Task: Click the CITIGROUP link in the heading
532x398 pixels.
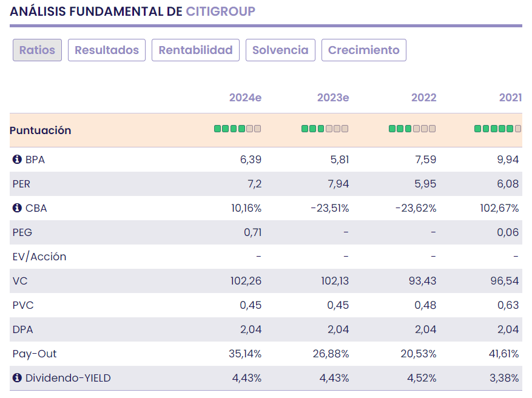Action: point(220,12)
